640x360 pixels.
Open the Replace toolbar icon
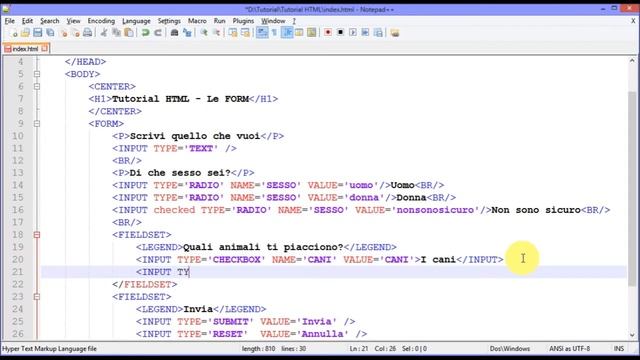pos(187,33)
